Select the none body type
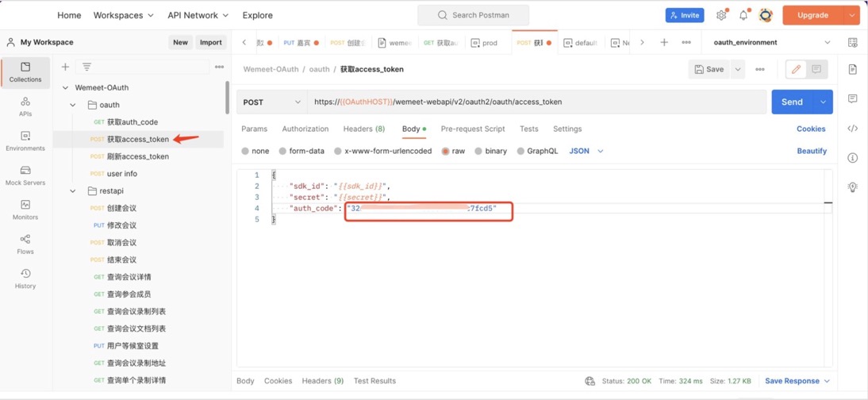Image resolution: width=868 pixels, height=400 pixels. 245,152
